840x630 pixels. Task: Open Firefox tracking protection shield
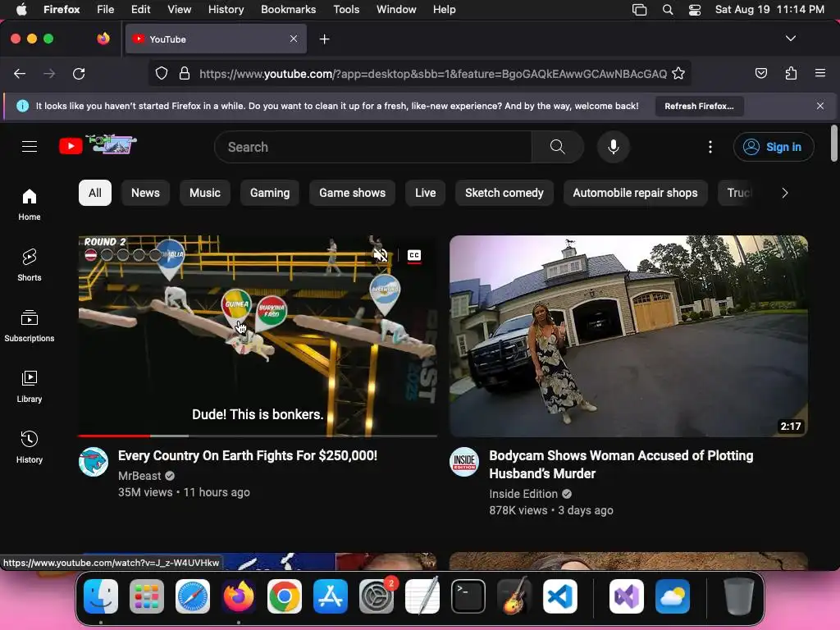coord(162,73)
